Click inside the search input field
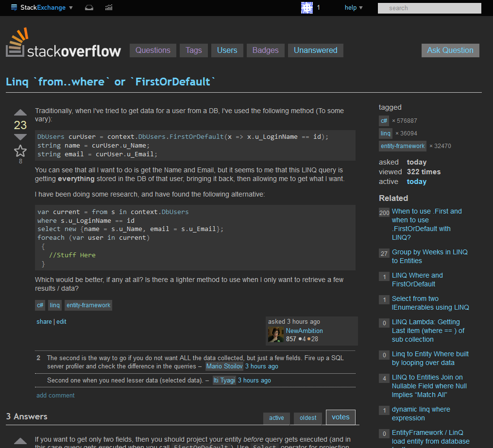Viewport: 493px width, 448px height. click(429, 8)
